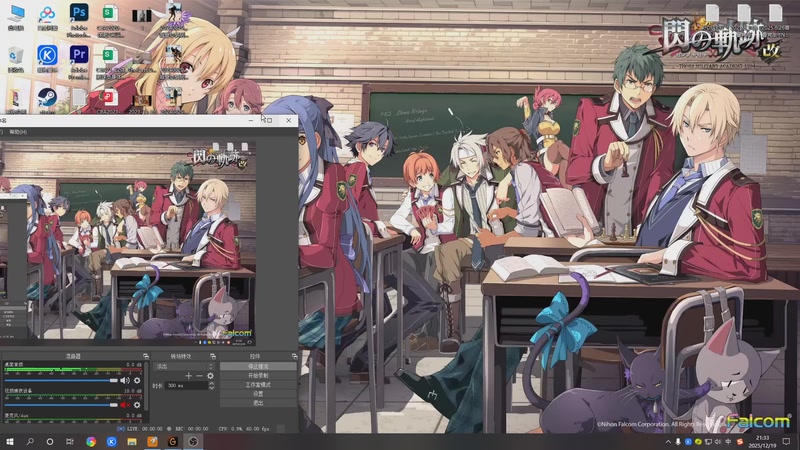The width and height of the screenshot is (800, 450).
Task: Increase transition duration with the up arrow
Action: [211, 384]
